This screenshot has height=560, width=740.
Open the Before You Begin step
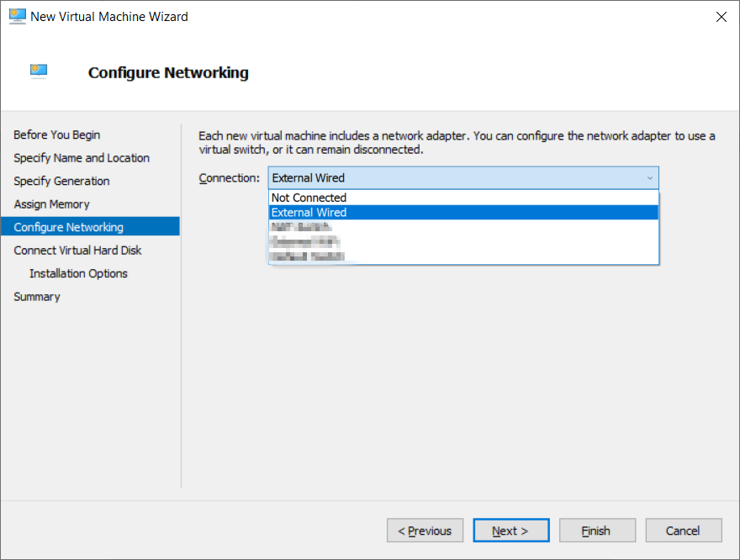[x=56, y=135]
